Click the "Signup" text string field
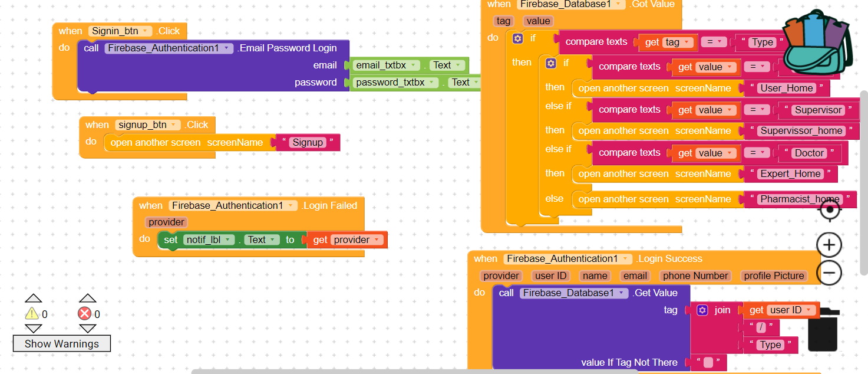The height and width of the screenshot is (374, 868). (308, 142)
